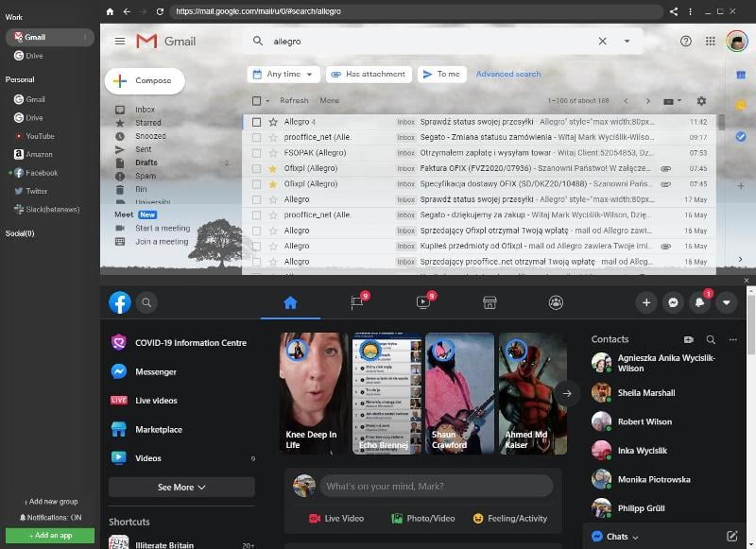Open the Facebook search icon

[x=146, y=302]
